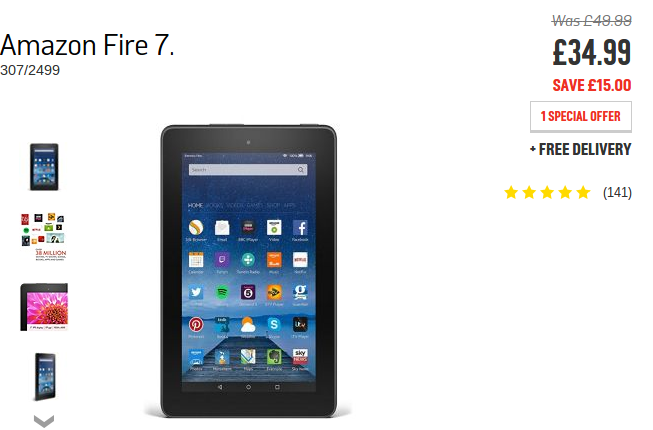Click the Amazon Fire 7 product title
Image resolution: width=653 pixels, height=430 pixels.
click(87, 45)
